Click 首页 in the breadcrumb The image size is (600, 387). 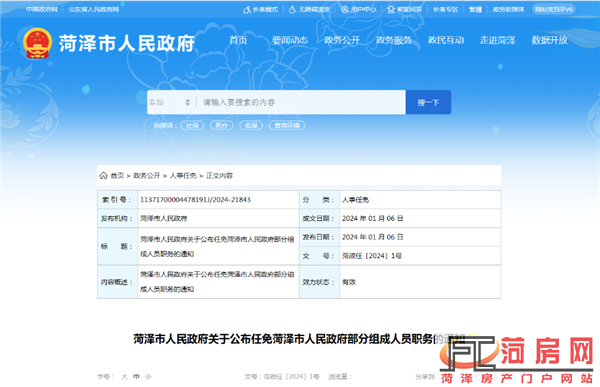point(117,175)
